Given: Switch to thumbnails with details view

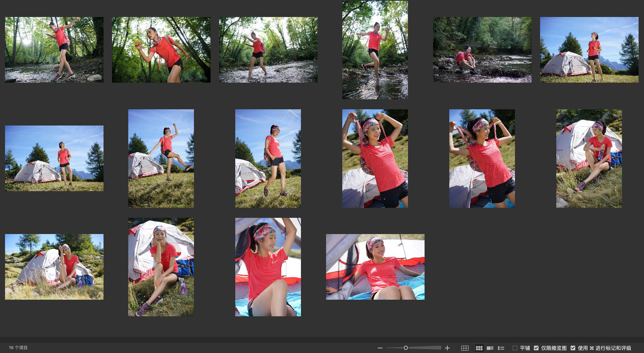Looking at the screenshot, I should (490, 348).
